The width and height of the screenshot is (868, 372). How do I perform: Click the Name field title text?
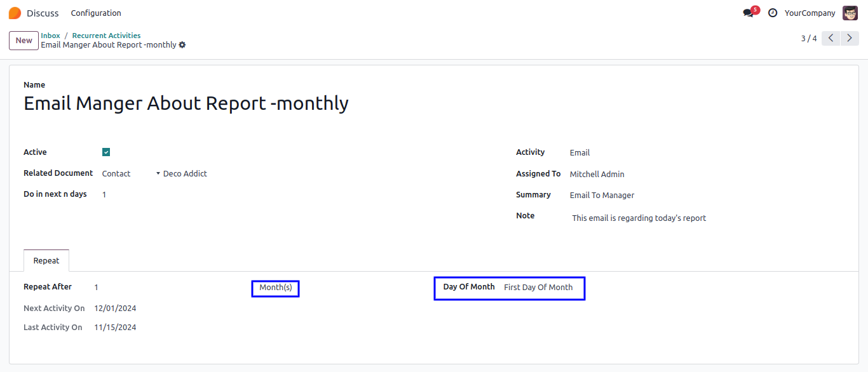tap(186, 103)
